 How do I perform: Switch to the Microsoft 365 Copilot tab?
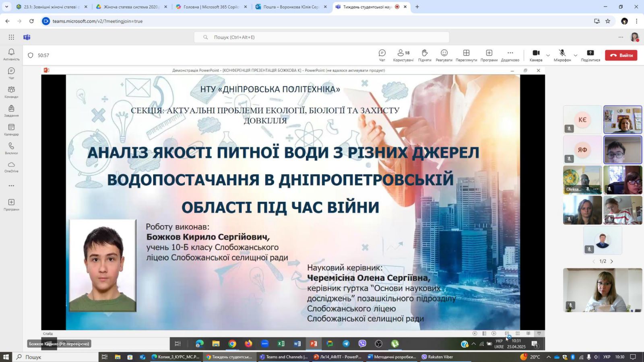coord(211,7)
